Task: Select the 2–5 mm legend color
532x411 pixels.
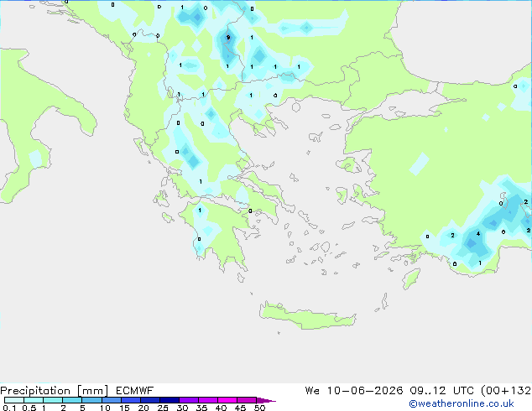Action: pyautogui.click(x=72, y=400)
